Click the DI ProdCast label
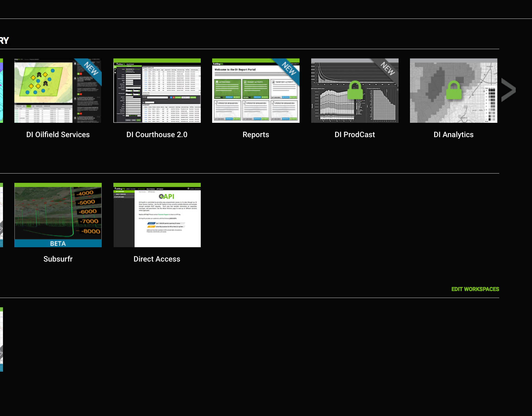Image resolution: width=532 pixels, height=416 pixels. [355, 134]
